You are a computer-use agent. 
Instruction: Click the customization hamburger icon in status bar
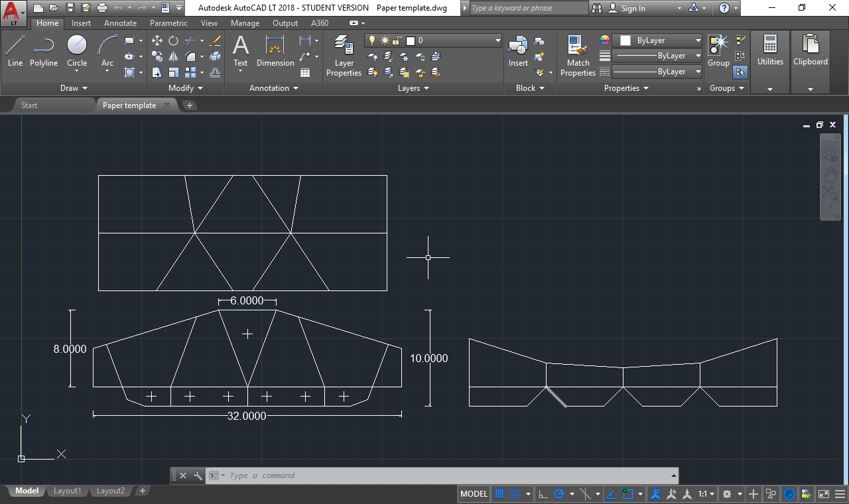click(840, 494)
